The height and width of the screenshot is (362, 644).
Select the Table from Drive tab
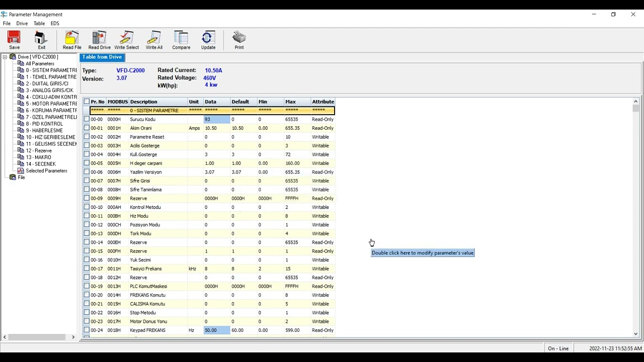[102, 57]
